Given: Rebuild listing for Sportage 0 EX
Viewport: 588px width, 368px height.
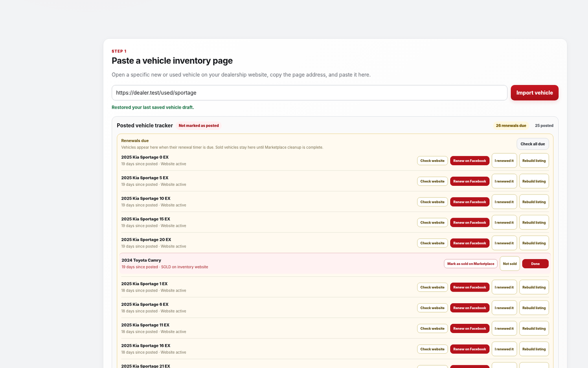Looking at the screenshot, I should (534, 161).
